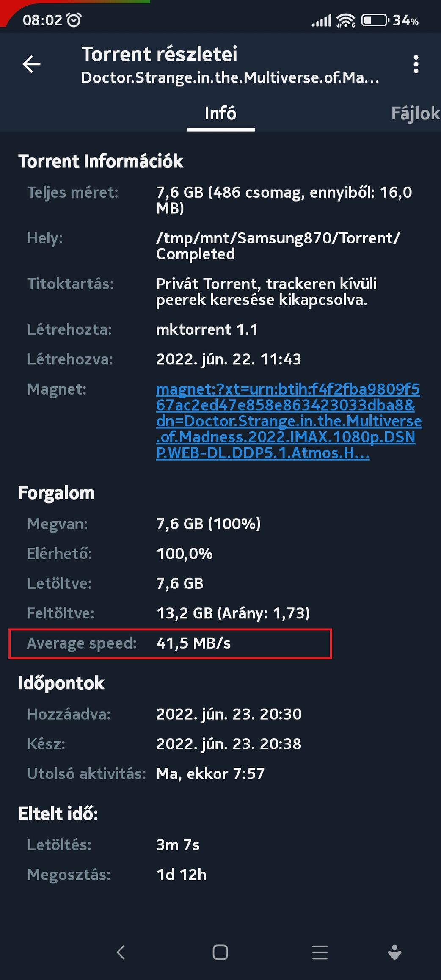Image resolution: width=441 pixels, height=980 pixels.
Task: Tap the Torrent részletei title
Action: point(159,54)
